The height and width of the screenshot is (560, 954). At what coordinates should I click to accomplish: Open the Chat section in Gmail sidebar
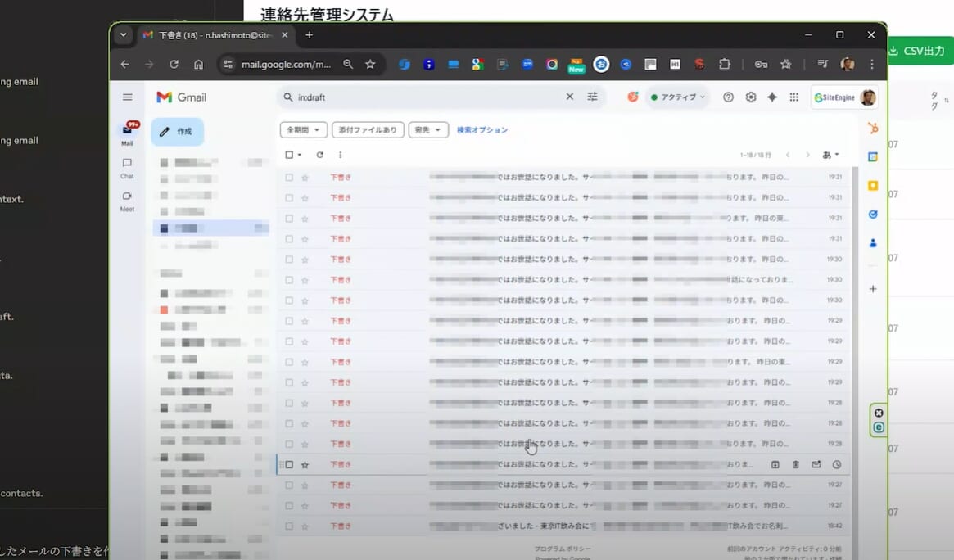(x=127, y=168)
